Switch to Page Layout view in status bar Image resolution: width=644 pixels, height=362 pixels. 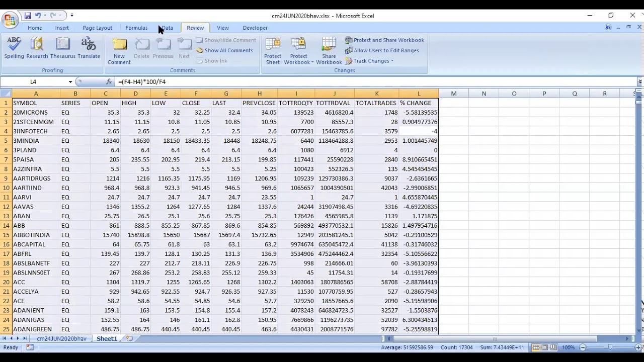coord(545,347)
